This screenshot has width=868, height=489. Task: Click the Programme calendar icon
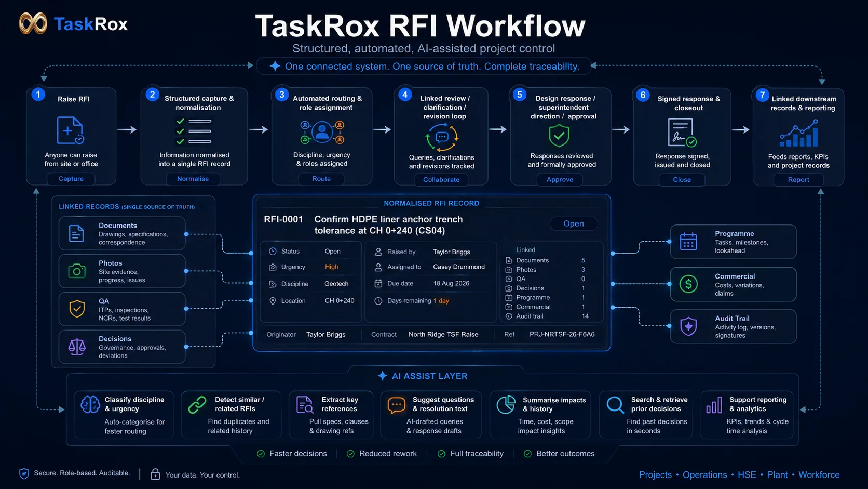[x=688, y=242]
